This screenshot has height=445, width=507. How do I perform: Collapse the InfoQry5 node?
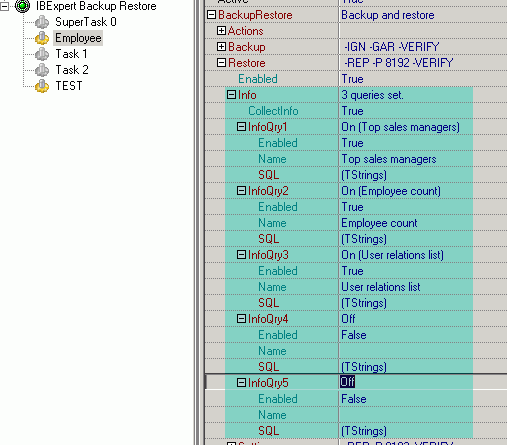click(241, 383)
